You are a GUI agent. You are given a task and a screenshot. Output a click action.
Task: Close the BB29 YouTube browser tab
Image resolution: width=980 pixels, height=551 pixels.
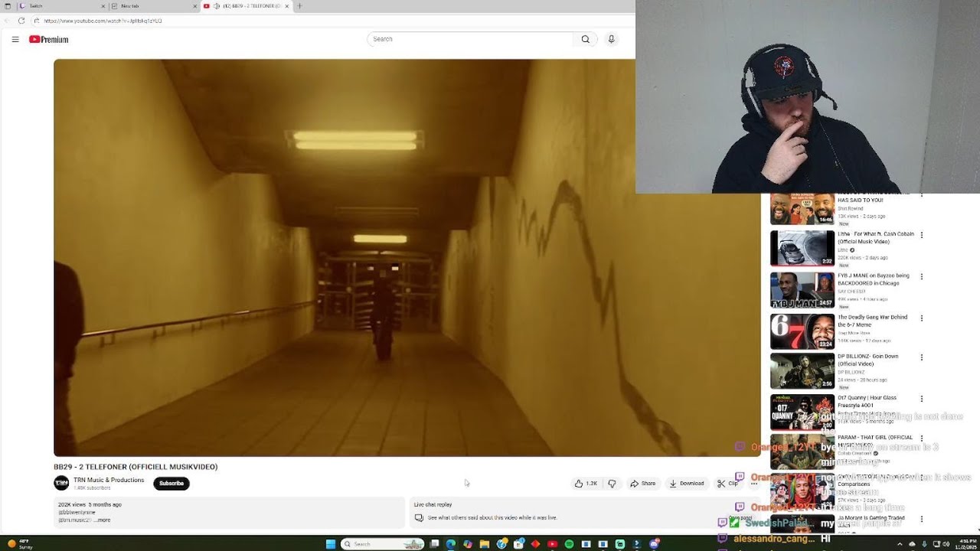(287, 6)
